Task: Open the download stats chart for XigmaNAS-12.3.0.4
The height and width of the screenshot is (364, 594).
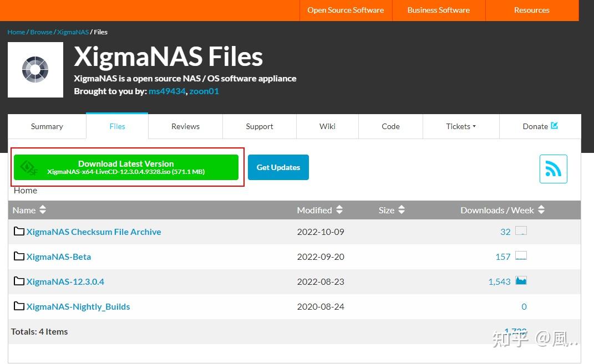Action: (520, 280)
